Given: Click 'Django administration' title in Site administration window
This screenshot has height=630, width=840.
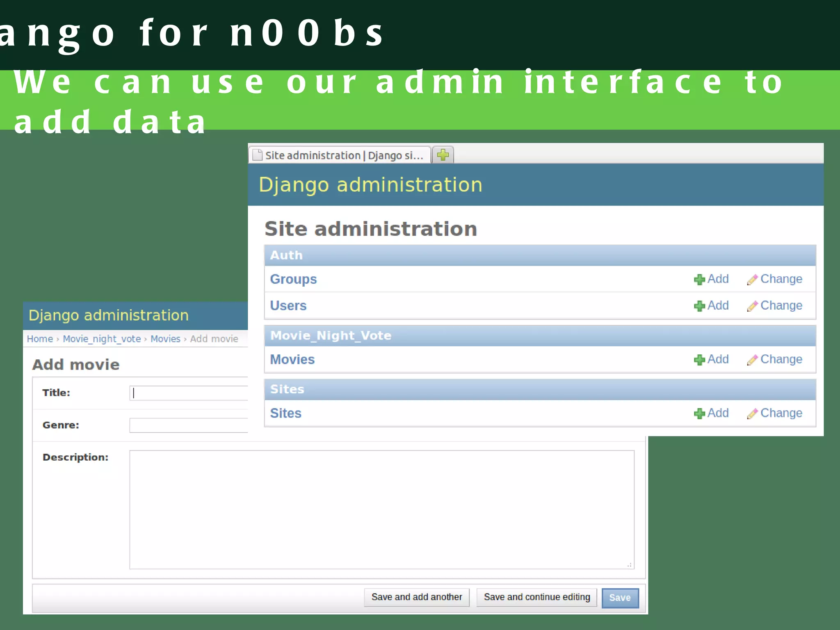Looking at the screenshot, I should pos(370,185).
